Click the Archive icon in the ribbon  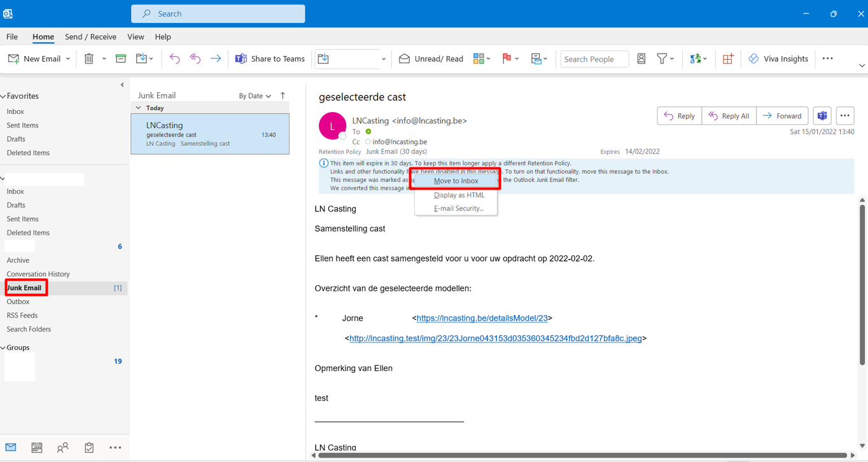click(120, 59)
